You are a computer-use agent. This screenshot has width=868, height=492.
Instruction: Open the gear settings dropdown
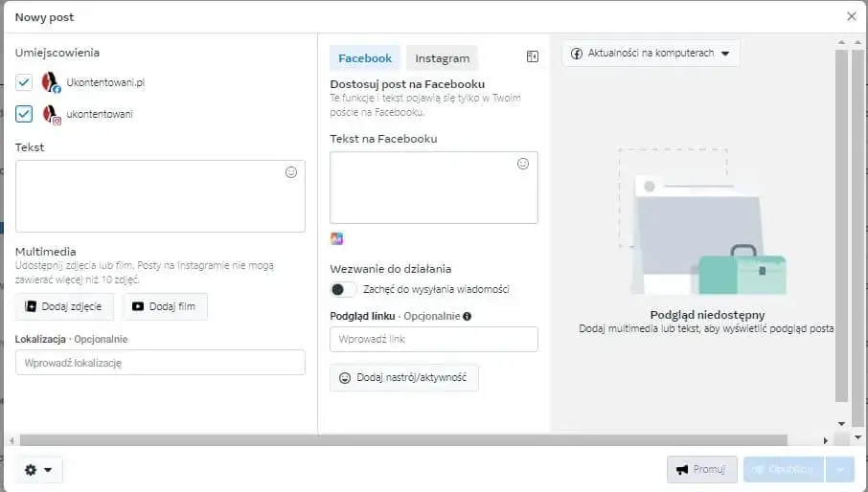tap(38, 470)
